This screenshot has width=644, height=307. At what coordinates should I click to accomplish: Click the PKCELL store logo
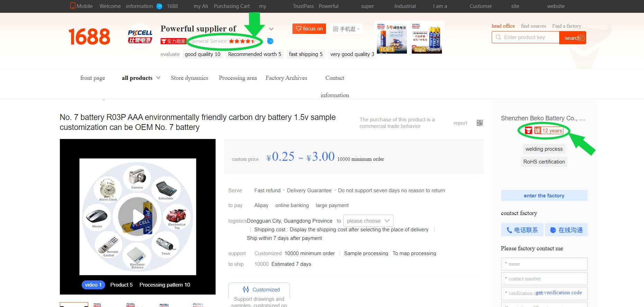point(140,36)
